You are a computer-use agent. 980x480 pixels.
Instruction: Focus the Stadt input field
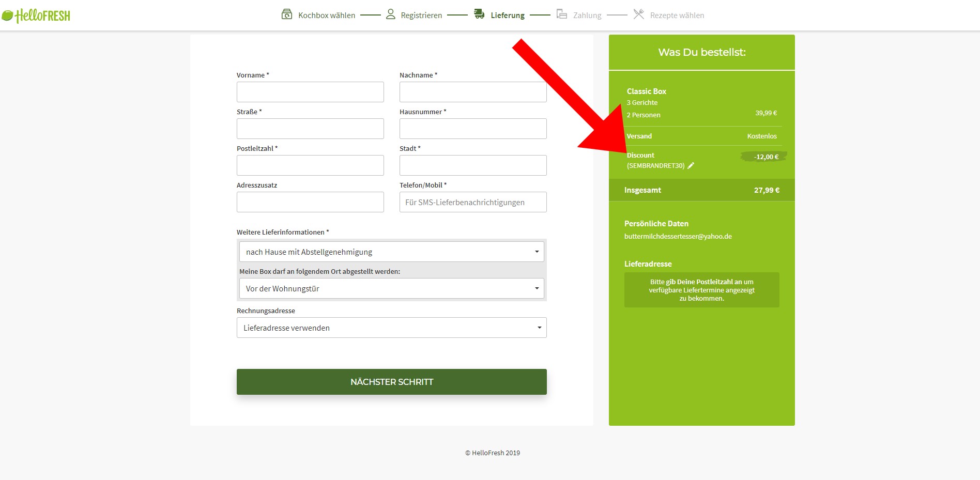pyautogui.click(x=472, y=165)
